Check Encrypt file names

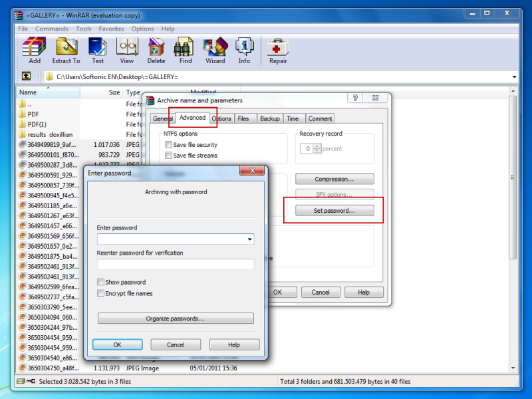pyautogui.click(x=100, y=293)
